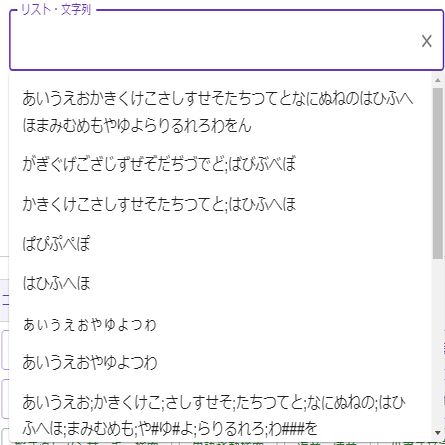Click the scroll-down arrow of the list
The image size is (445, 445).
(438, 433)
